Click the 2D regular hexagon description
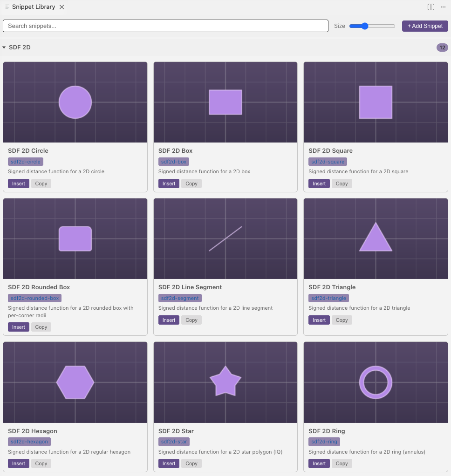451x476 pixels. [x=69, y=452]
